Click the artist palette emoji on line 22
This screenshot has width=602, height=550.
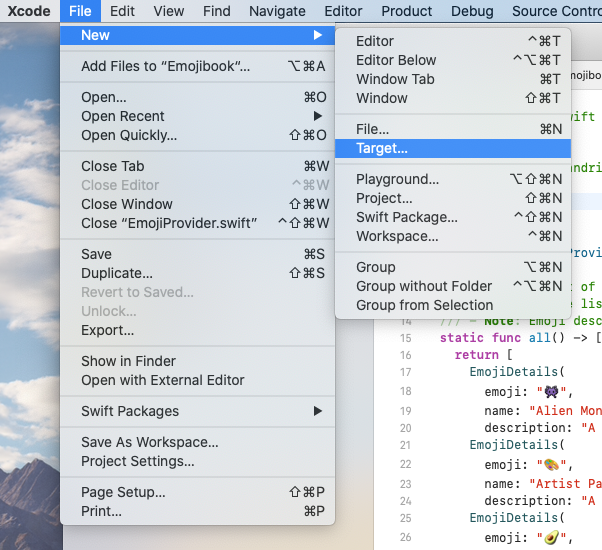551,464
